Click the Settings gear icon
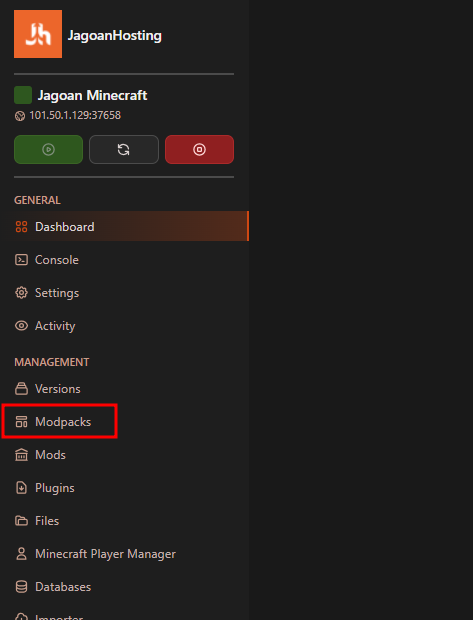Screen dimensions: 473x620 click(21, 293)
